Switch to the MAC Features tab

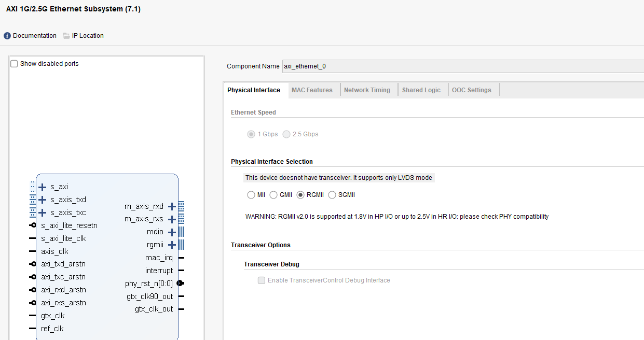312,90
